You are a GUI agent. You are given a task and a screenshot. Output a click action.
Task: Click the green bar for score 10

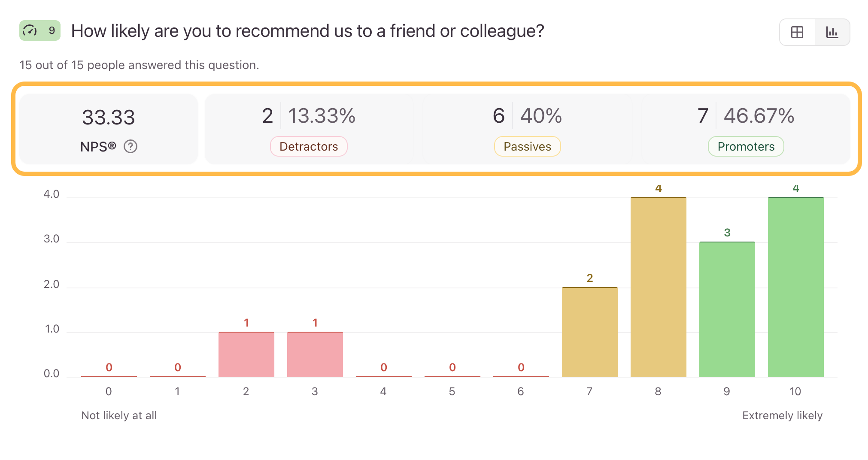click(x=795, y=287)
